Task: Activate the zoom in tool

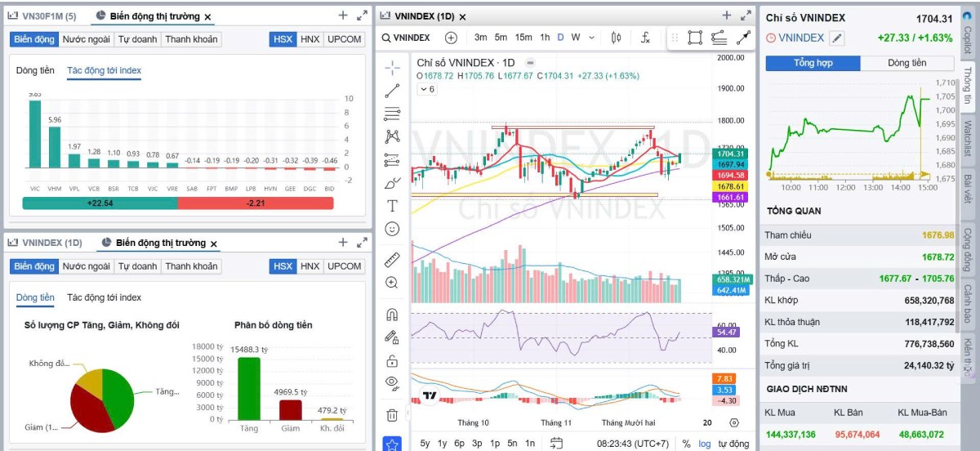Action: point(392,283)
